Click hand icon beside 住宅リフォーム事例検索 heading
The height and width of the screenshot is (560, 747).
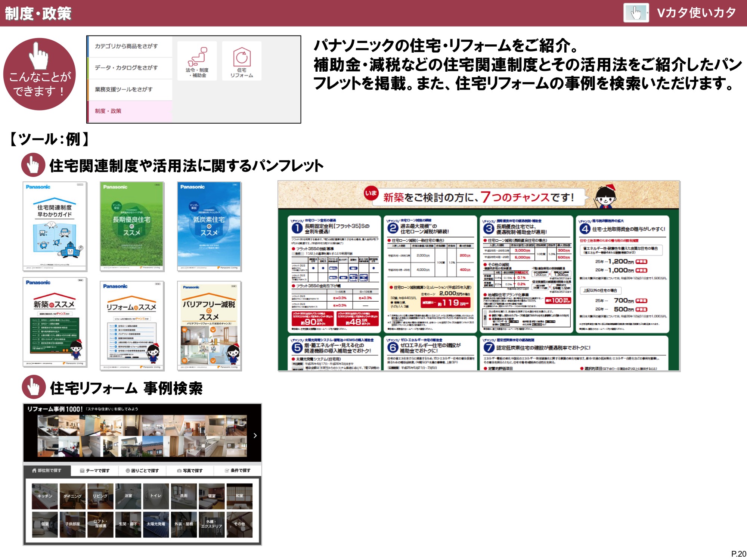click(34, 387)
